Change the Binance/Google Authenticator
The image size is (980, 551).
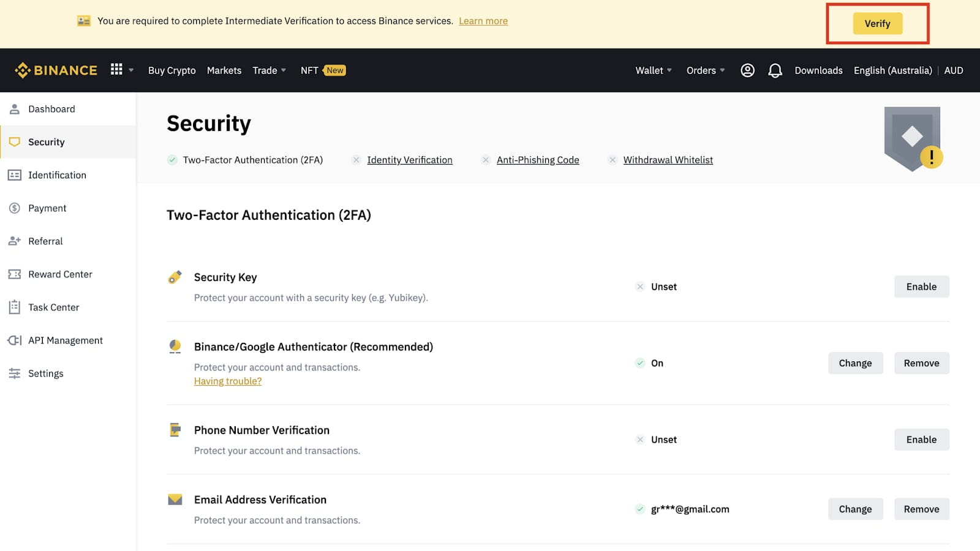tap(855, 363)
